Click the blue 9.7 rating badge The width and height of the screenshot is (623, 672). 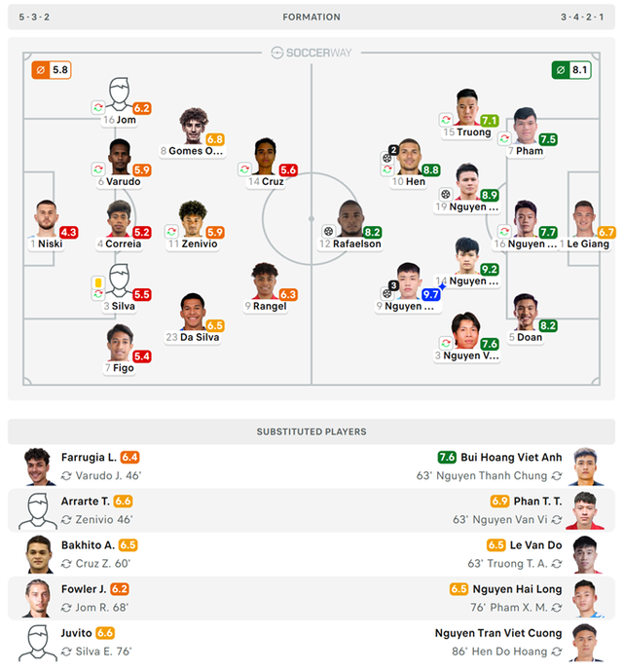430,294
